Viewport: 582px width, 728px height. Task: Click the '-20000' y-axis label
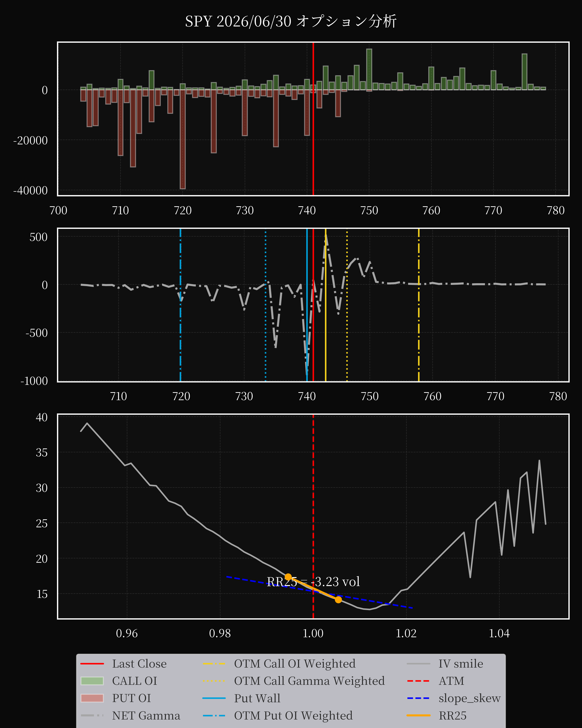pos(30,141)
